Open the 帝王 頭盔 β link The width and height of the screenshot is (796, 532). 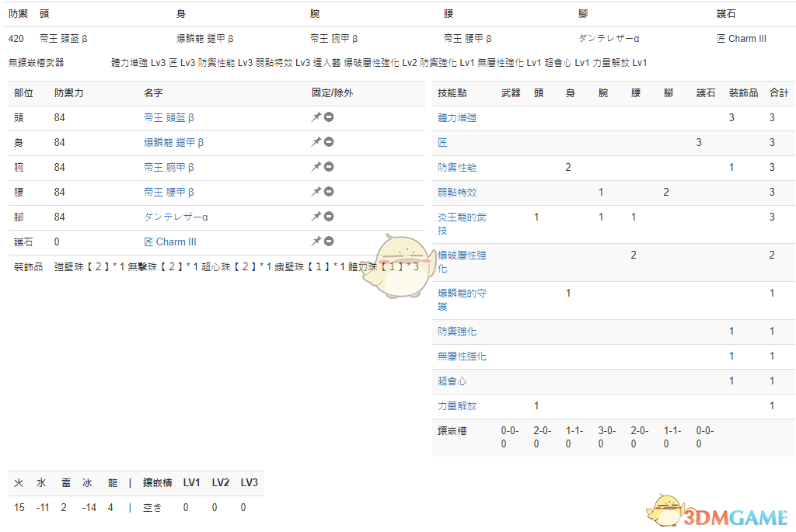pos(169,117)
